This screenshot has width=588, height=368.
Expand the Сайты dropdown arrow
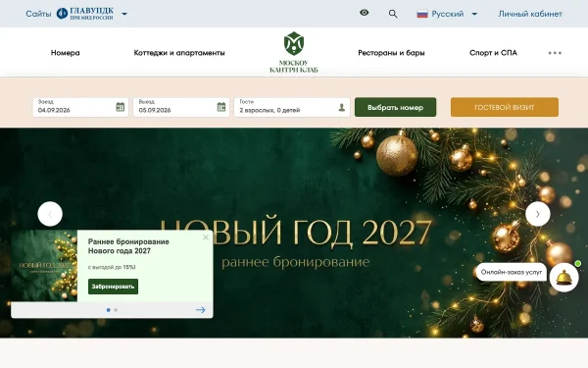coord(124,14)
